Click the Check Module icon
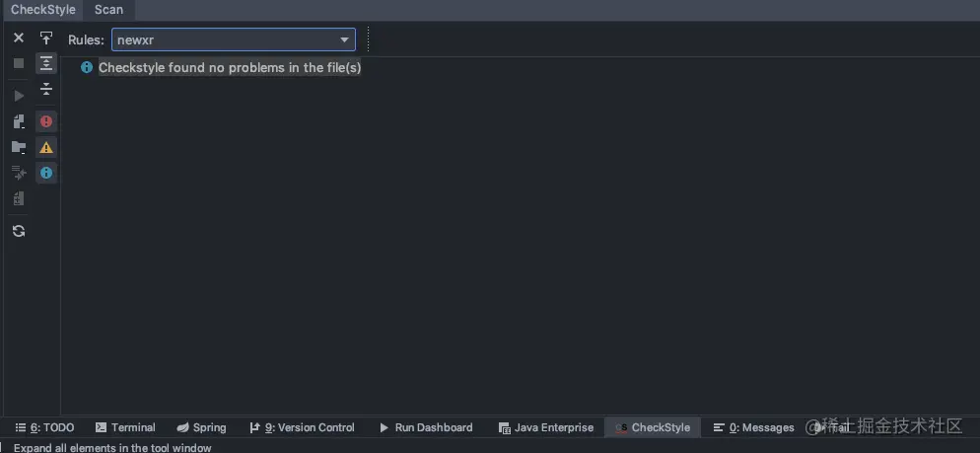This screenshot has width=980, height=453. (19, 121)
